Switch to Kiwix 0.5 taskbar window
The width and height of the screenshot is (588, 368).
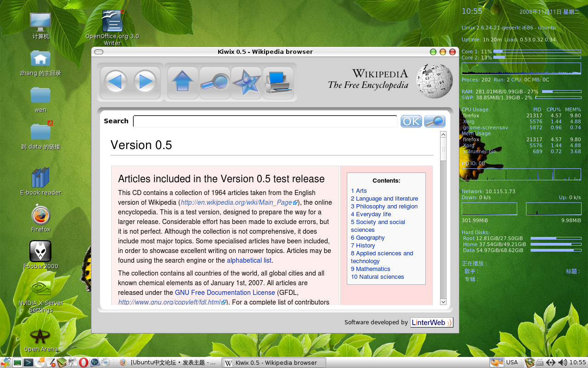(274, 362)
